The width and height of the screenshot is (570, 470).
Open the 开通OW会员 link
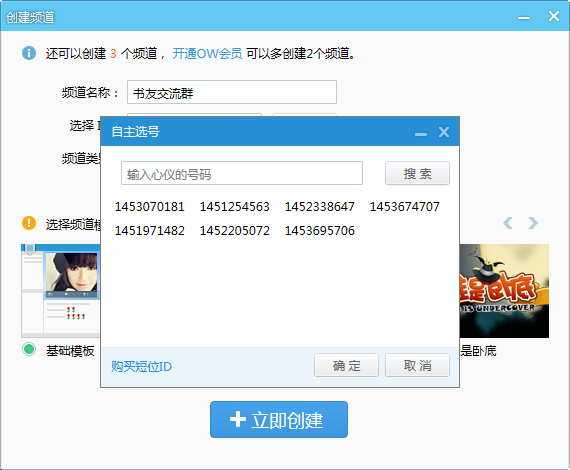click(207, 53)
